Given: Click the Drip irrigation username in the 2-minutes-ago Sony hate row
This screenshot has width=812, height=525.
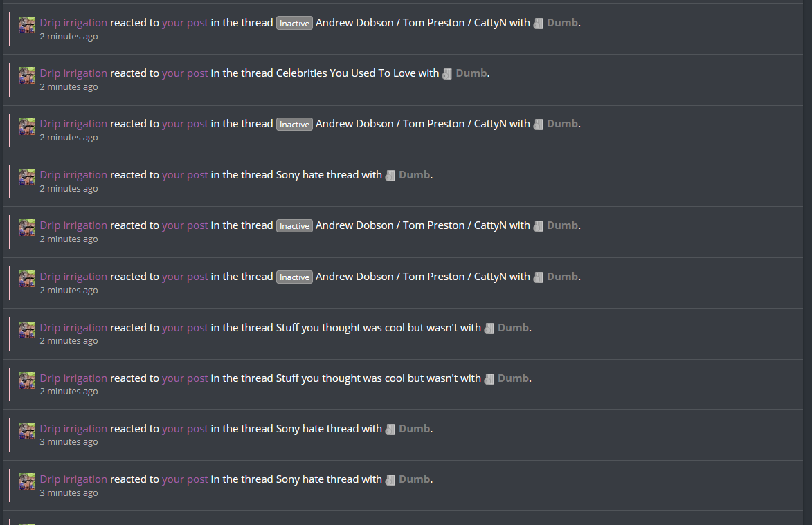Looking at the screenshot, I should tap(73, 175).
